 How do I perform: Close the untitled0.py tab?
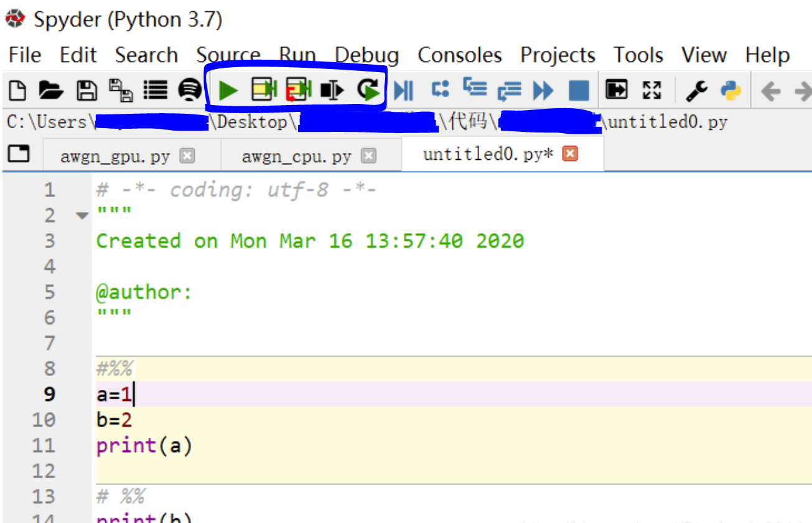pyautogui.click(x=570, y=154)
